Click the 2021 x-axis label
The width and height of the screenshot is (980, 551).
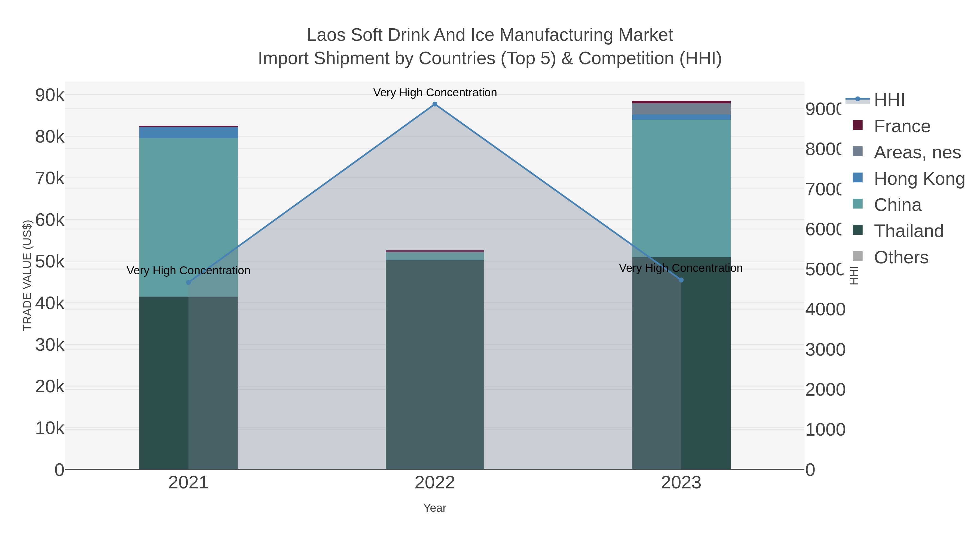[188, 483]
